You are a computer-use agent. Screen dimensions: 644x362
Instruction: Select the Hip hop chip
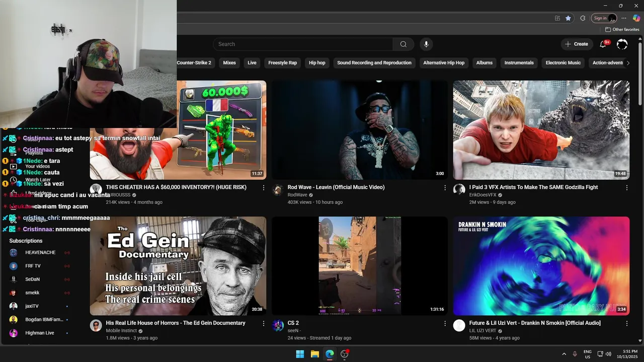point(317,63)
